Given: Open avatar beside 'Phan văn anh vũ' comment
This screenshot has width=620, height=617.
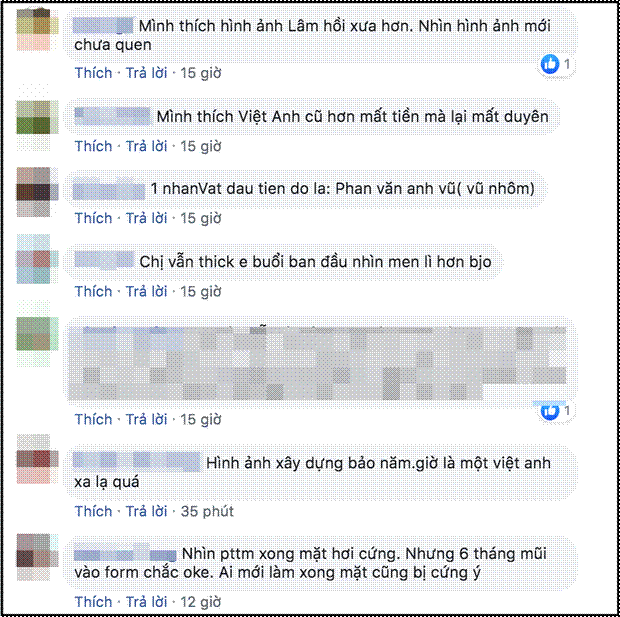Looking at the screenshot, I should point(37,192).
